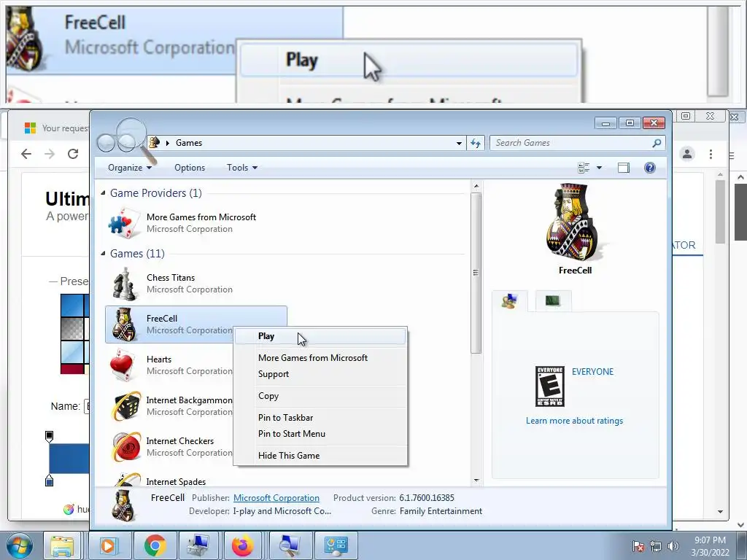Open the Help question mark icon
The image size is (747, 560).
(x=650, y=168)
